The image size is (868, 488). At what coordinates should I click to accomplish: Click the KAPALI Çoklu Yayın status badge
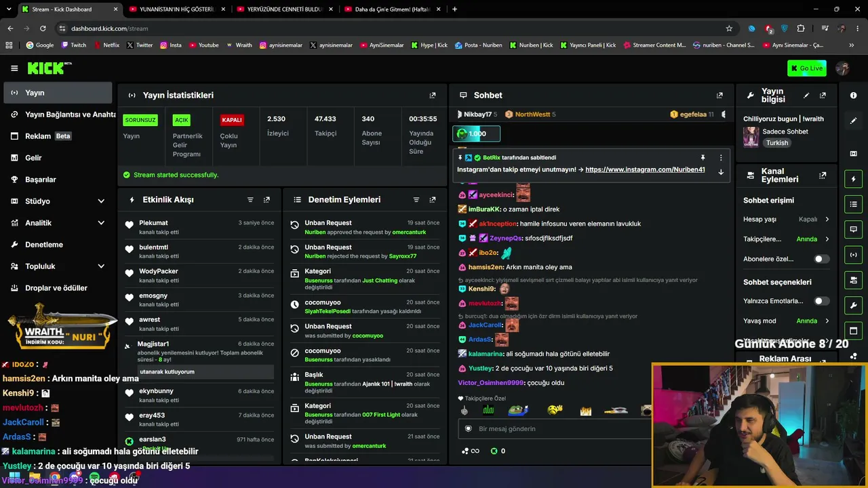click(232, 120)
